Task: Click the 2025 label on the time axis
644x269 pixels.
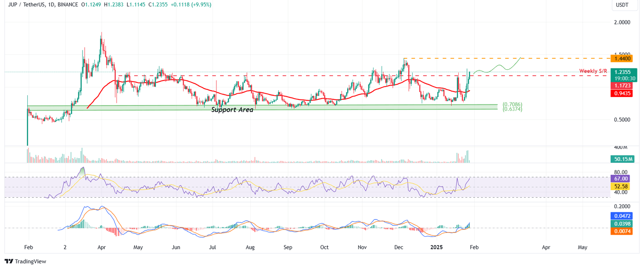Action: pos(436,248)
